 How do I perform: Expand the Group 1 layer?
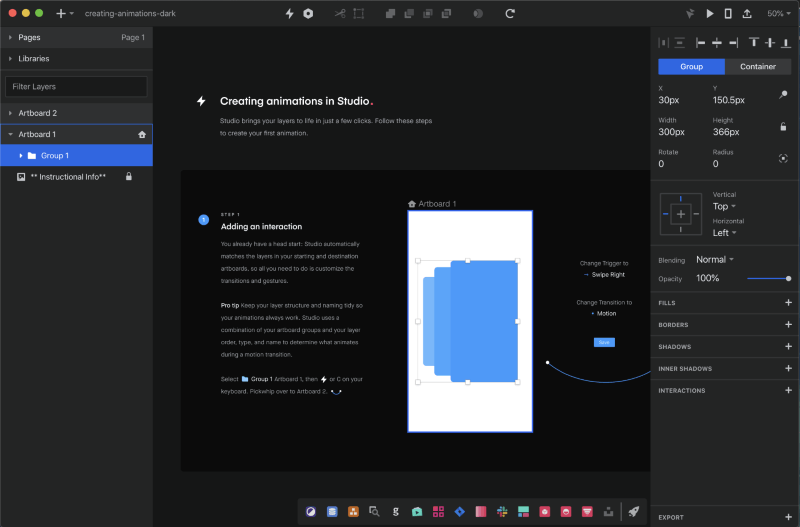[x=21, y=156]
